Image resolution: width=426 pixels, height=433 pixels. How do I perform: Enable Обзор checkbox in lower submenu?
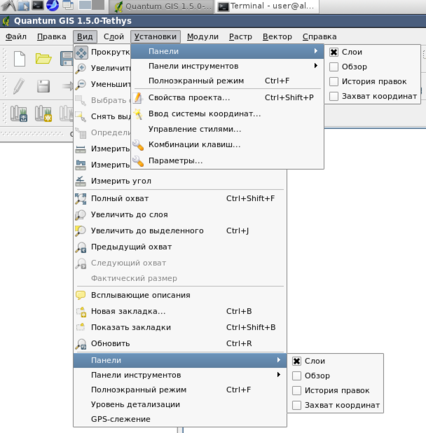tap(297, 376)
